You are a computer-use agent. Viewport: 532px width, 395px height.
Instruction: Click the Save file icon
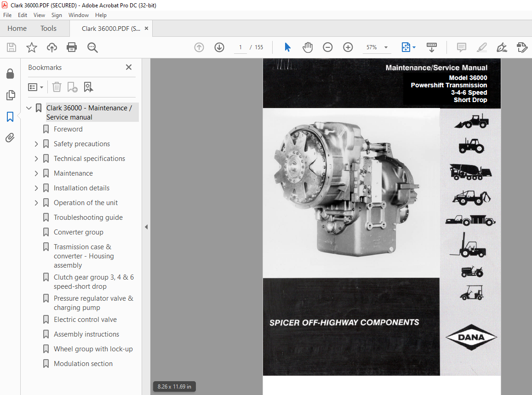point(11,47)
